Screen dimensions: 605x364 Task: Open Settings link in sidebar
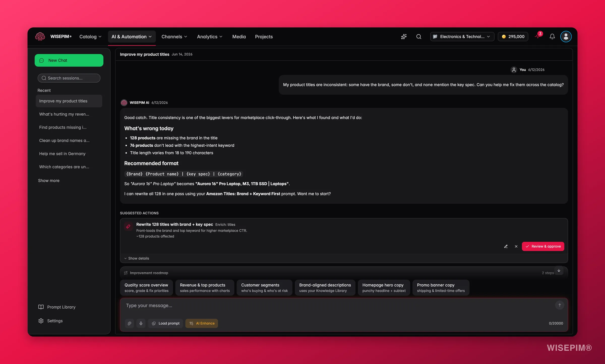[55, 321]
